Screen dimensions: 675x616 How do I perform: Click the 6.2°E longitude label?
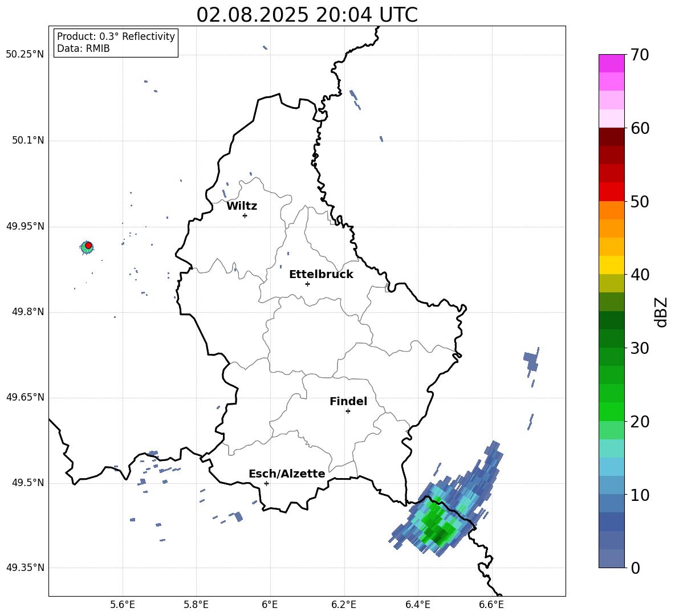click(x=344, y=605)
